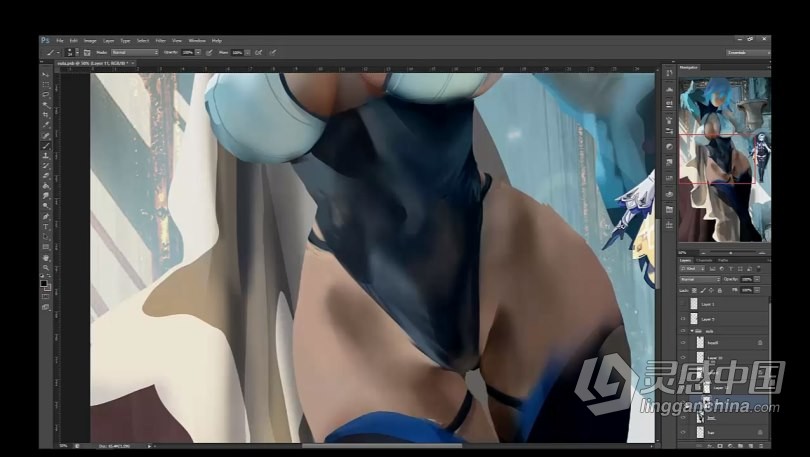
Task: Switch to the Channels tab
Action: tap(704, 260)
